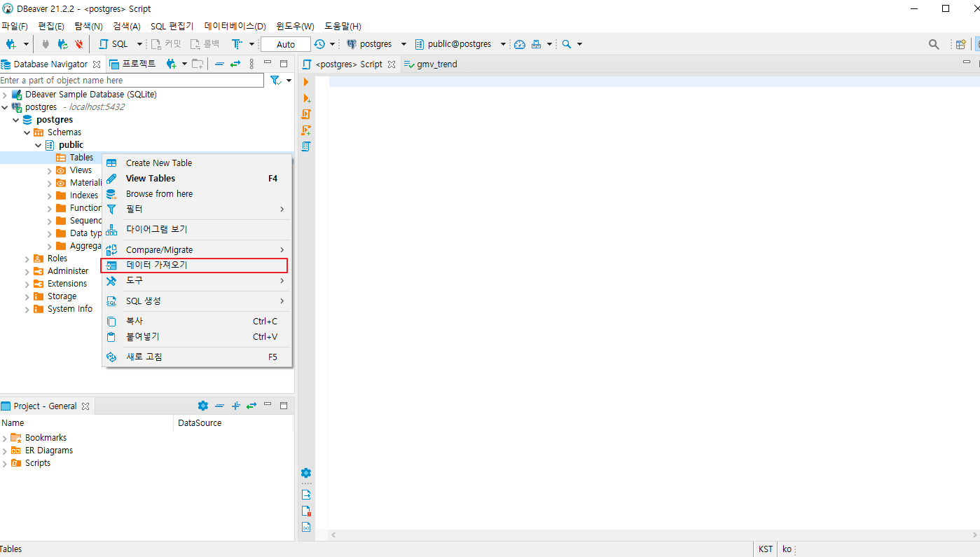
Task: Click the Explain execution plan icon
Action: pos(306,146)
